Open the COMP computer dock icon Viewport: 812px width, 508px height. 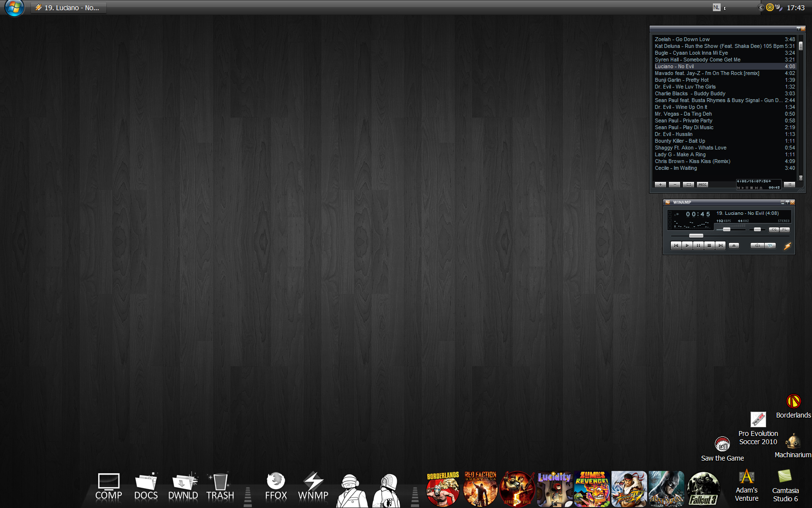pos(109,487)
